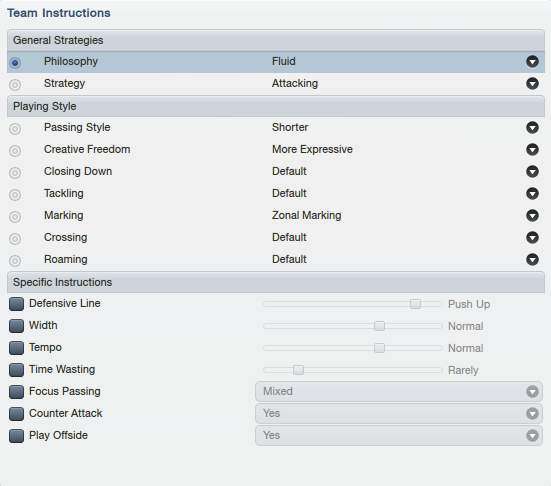
Task: Click the Closing Down arrow icon
Action: [532, 171]
